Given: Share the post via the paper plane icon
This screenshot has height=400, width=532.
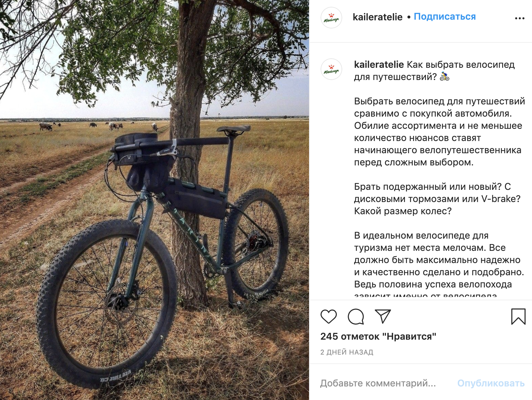Looking at the screenshot, I should tap(383, 316).
